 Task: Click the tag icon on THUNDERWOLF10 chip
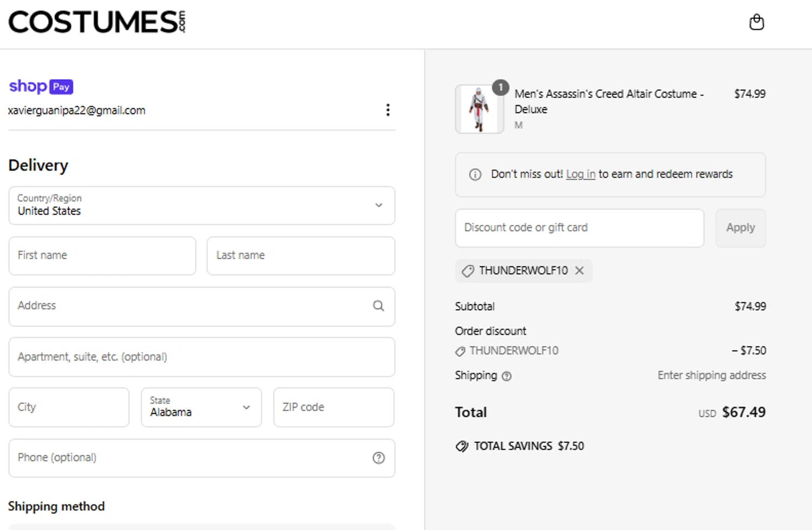[468, 271]
